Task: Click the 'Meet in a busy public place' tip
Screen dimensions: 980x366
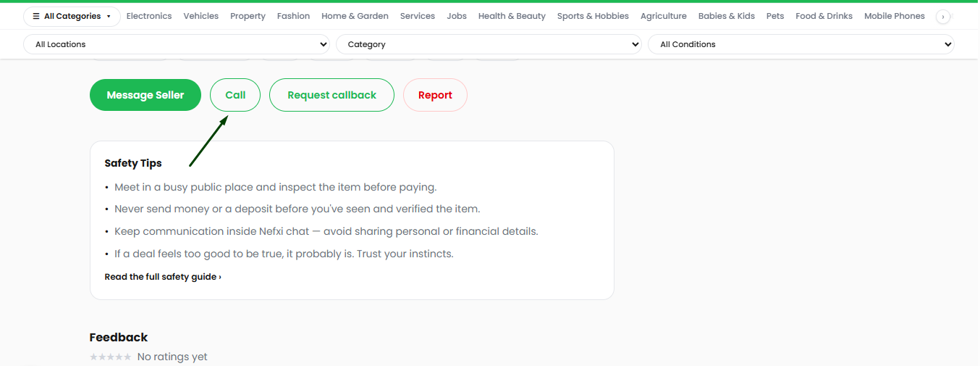Action: 276,187
